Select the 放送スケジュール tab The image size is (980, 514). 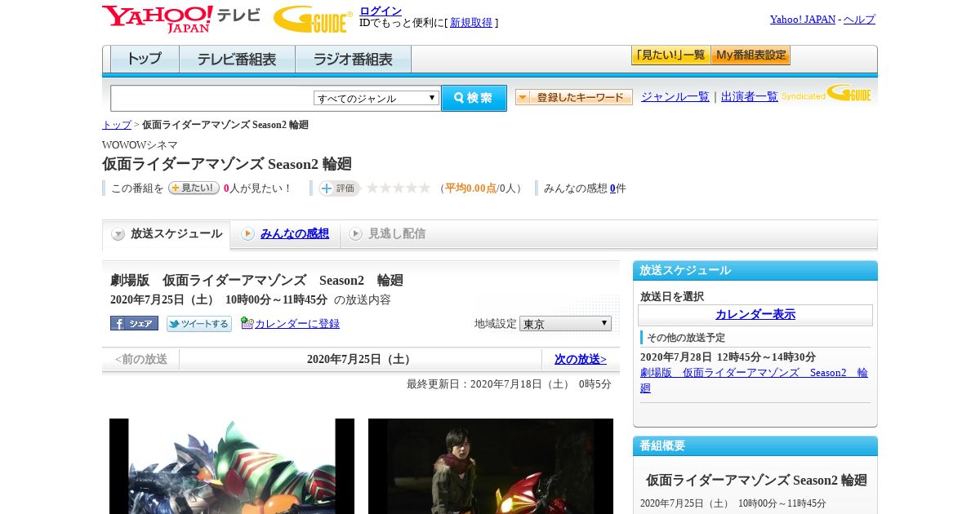[167, 234]
